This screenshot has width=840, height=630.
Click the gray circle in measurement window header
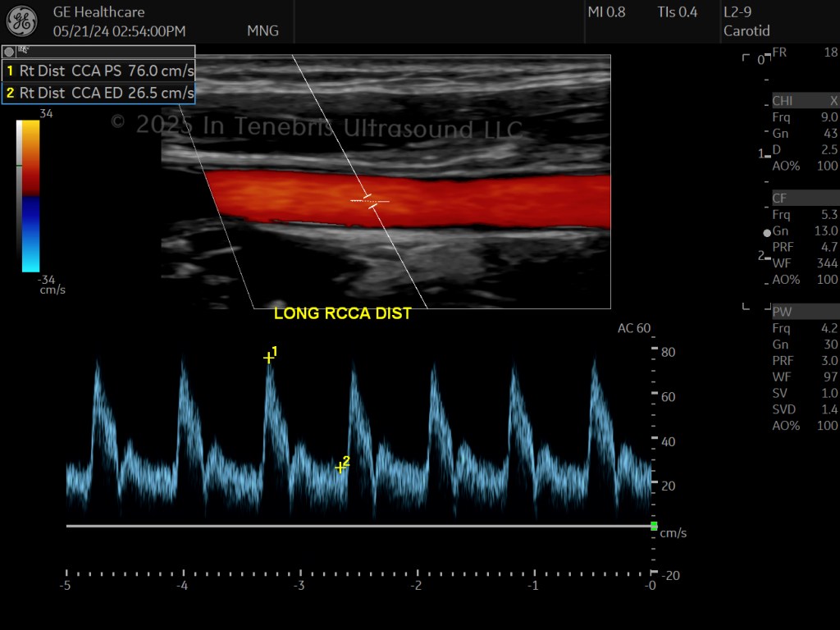(x=8, y=52)
